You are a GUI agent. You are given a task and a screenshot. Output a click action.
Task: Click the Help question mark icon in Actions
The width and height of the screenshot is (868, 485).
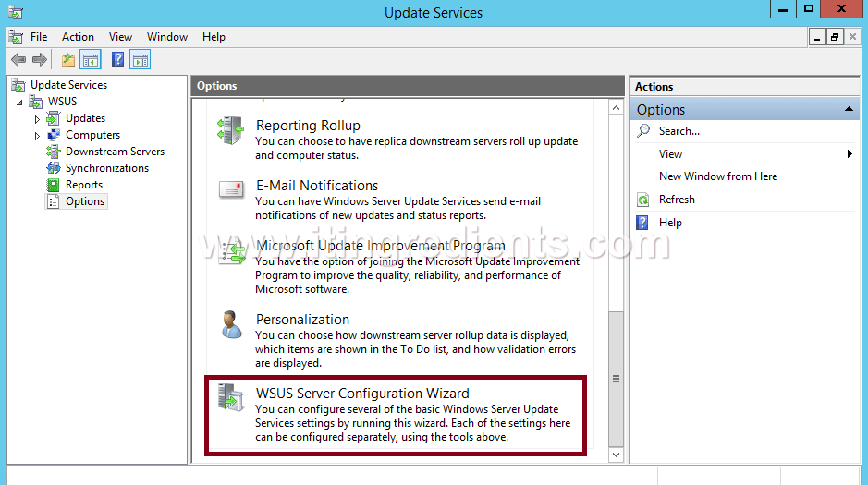[x=642, y=223]
